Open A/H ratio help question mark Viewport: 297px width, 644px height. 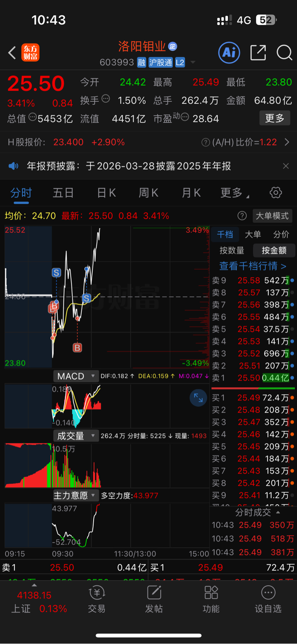pos(206,143)
